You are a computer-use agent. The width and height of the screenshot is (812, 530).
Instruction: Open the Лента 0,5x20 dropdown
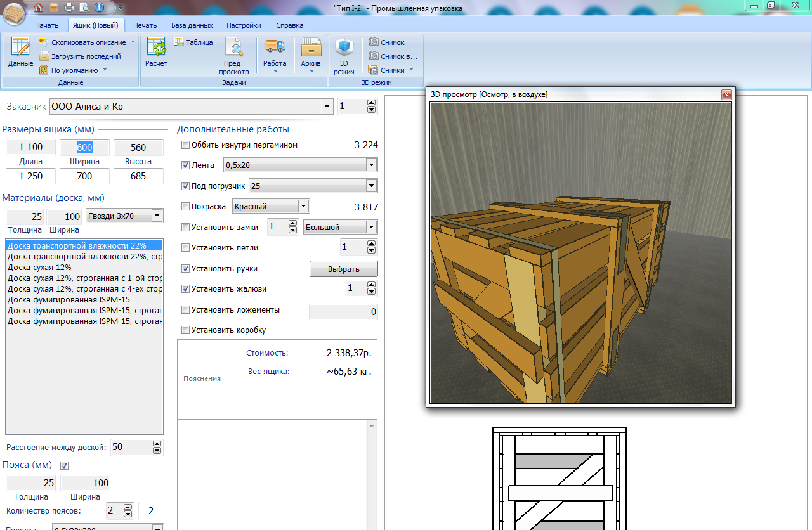[371, 165]
